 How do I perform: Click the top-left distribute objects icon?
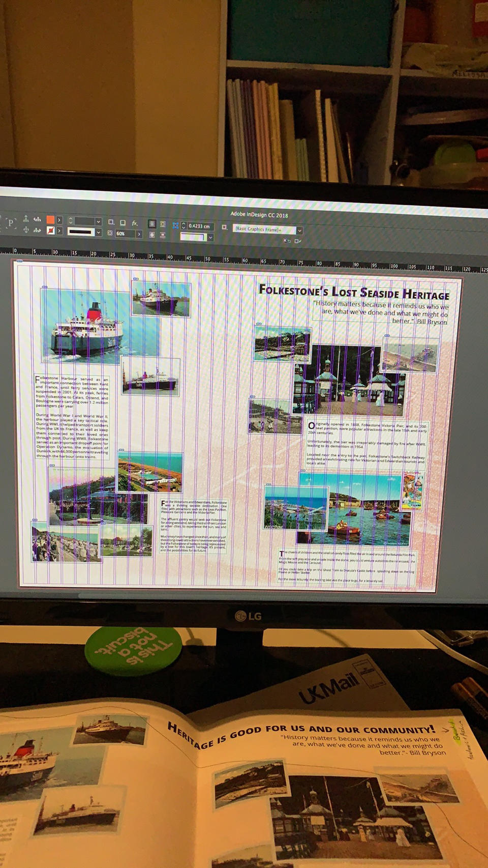point(26,219)
